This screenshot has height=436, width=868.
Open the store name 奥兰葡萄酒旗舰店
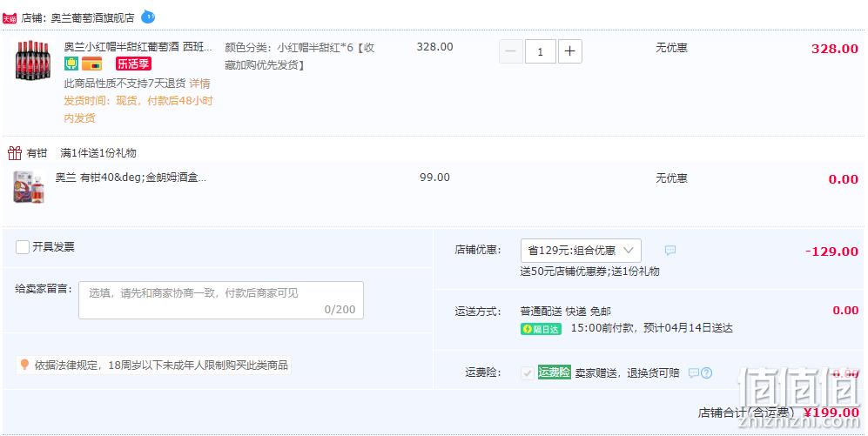click(92, 17)
